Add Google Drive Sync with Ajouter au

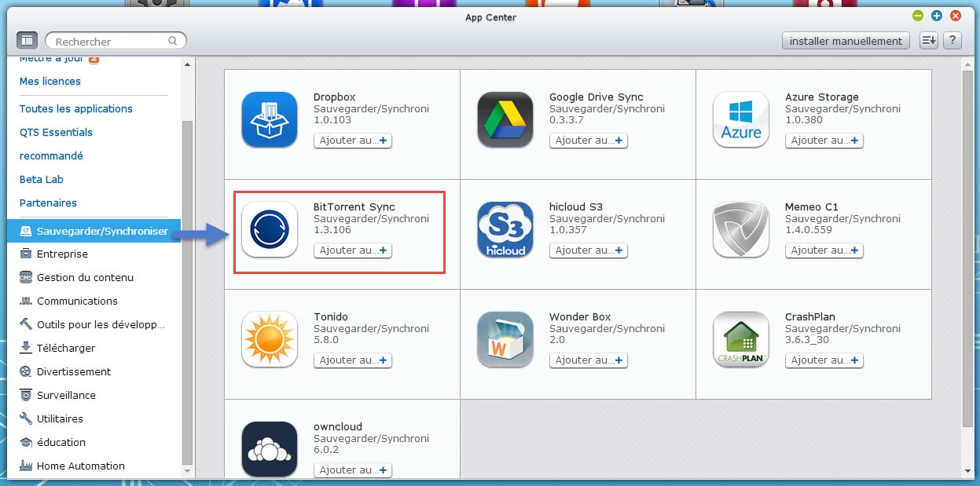click(589, 141)
